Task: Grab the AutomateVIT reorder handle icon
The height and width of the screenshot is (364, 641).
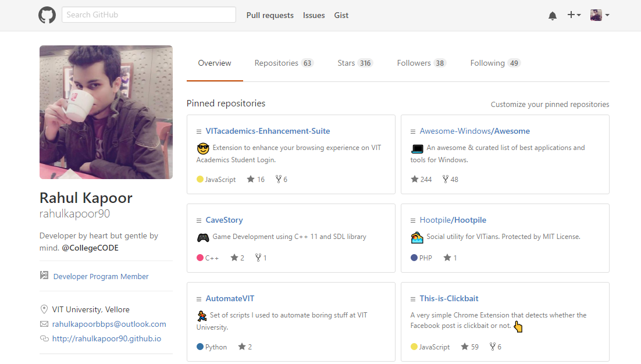Action: coord(199,299)
